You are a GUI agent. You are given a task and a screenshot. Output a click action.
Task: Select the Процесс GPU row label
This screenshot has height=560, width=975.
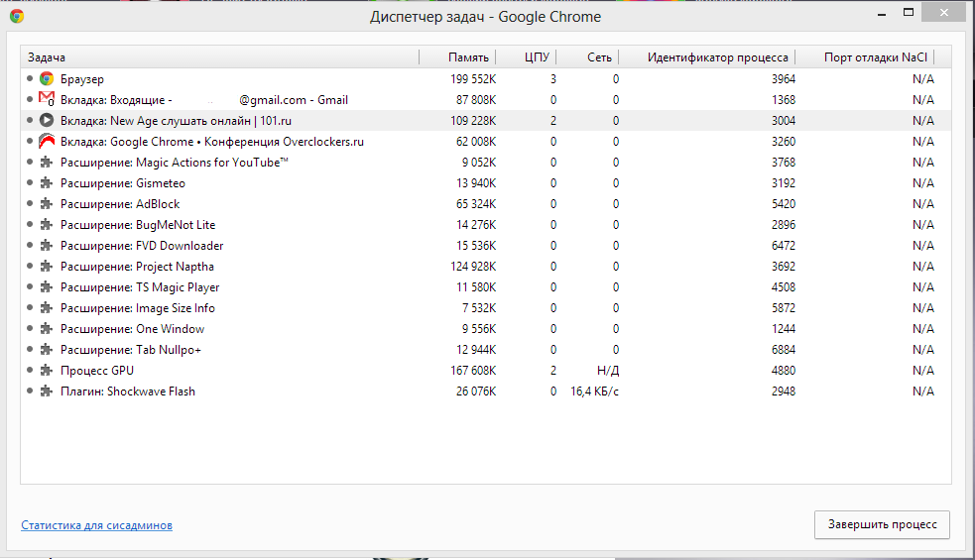(97, 371)
